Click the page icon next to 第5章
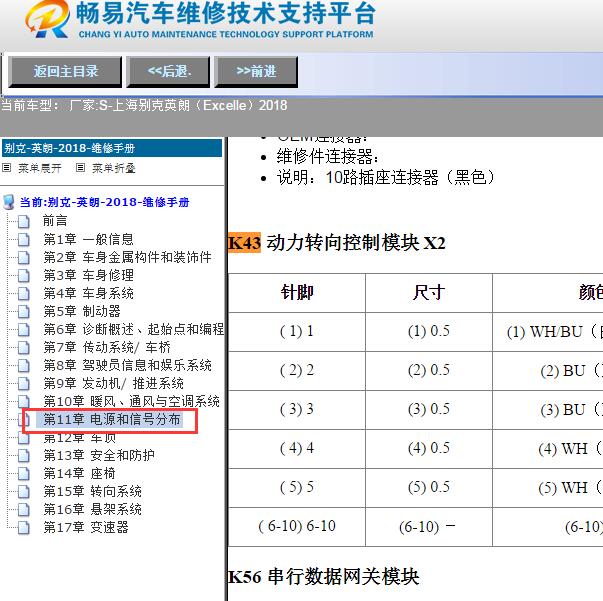 tap(24, 311)
